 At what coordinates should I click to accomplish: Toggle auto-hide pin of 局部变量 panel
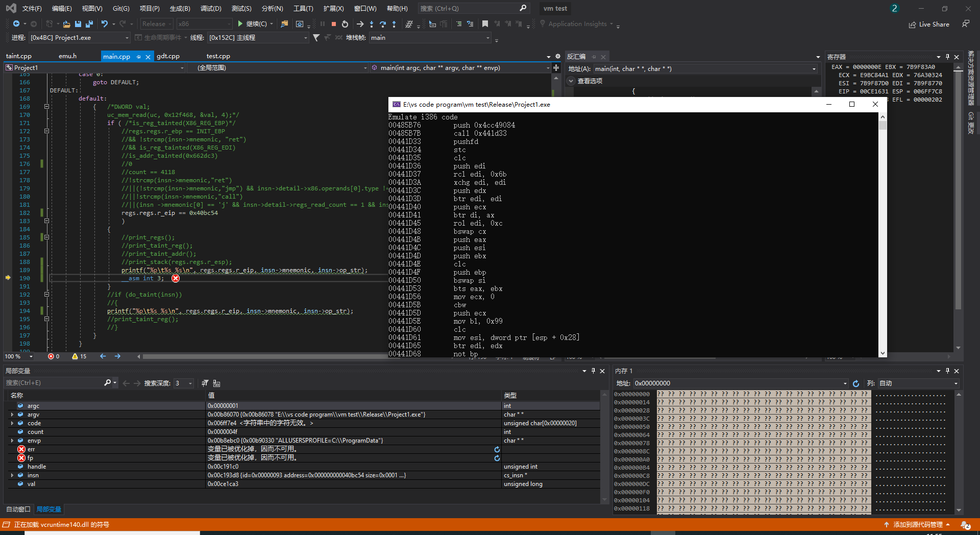pyautogui.click(x=593, y=371)
